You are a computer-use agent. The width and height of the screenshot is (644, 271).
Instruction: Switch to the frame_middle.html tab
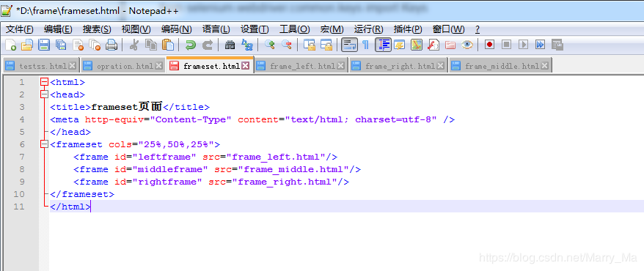(x=502, y=66)
